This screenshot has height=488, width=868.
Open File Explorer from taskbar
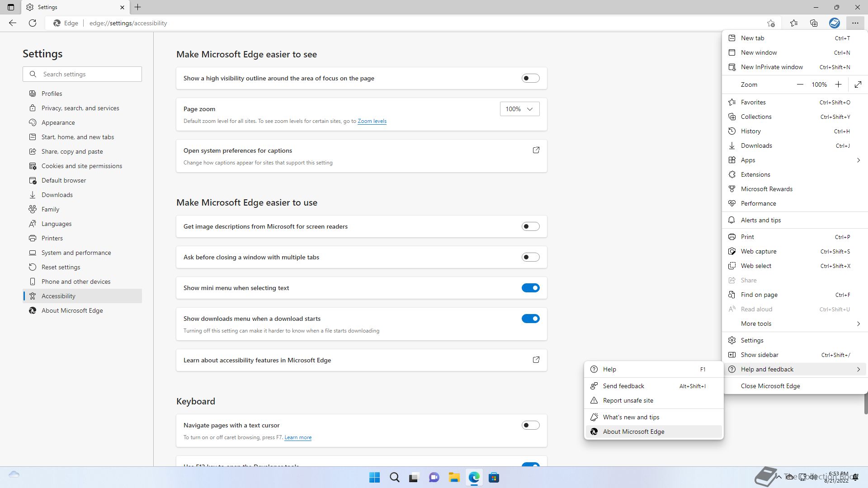(x=454, y=478)
